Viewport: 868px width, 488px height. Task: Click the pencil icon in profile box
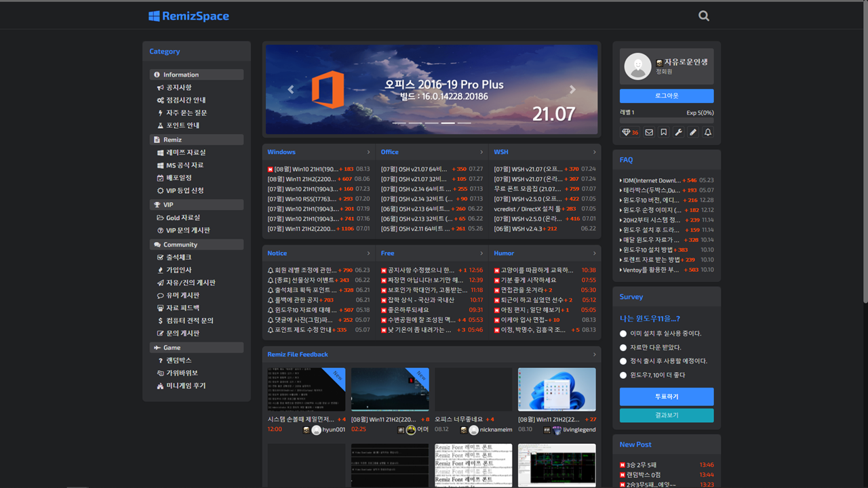(693, 132)
